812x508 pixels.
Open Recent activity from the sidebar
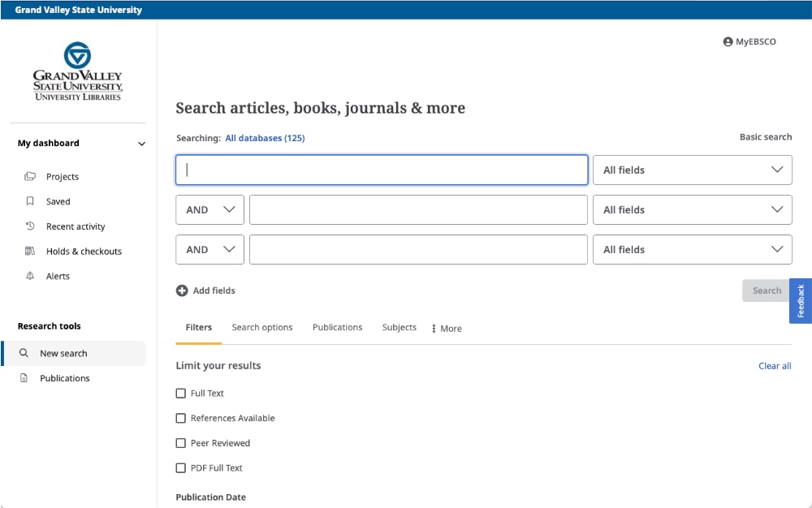[29, 226]
